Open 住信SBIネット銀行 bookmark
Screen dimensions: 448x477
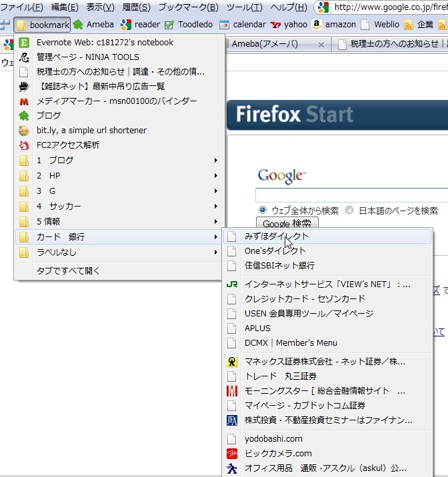(327, 266)
